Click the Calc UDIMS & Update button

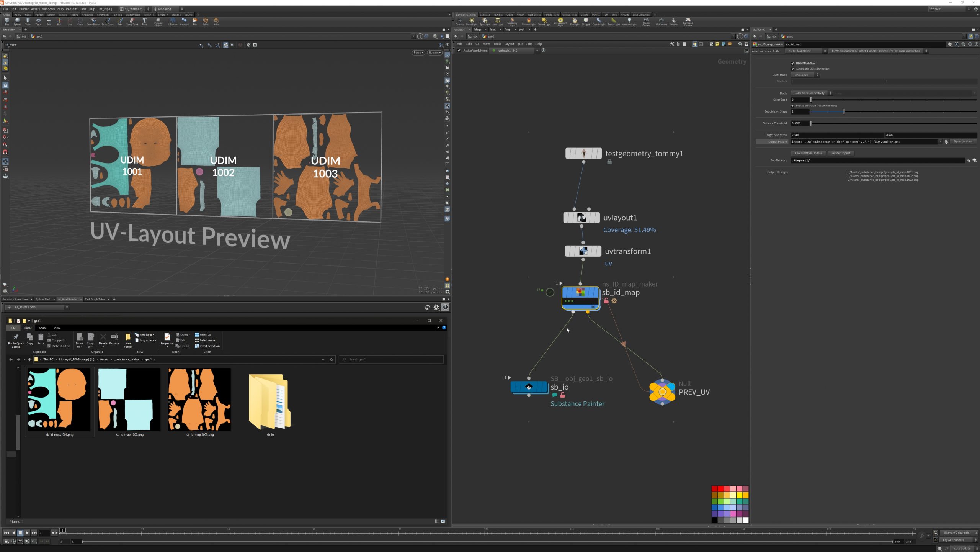[x=808, y=153]
